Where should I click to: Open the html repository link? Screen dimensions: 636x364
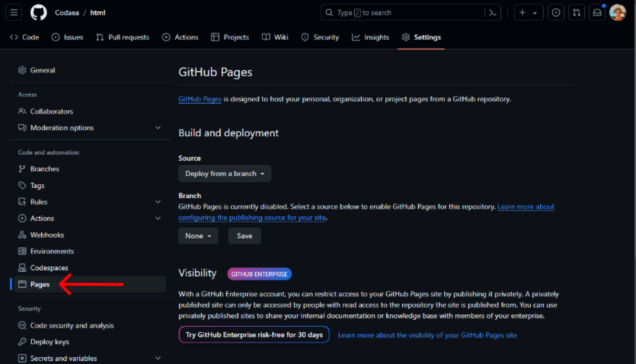tap(98, 13)
